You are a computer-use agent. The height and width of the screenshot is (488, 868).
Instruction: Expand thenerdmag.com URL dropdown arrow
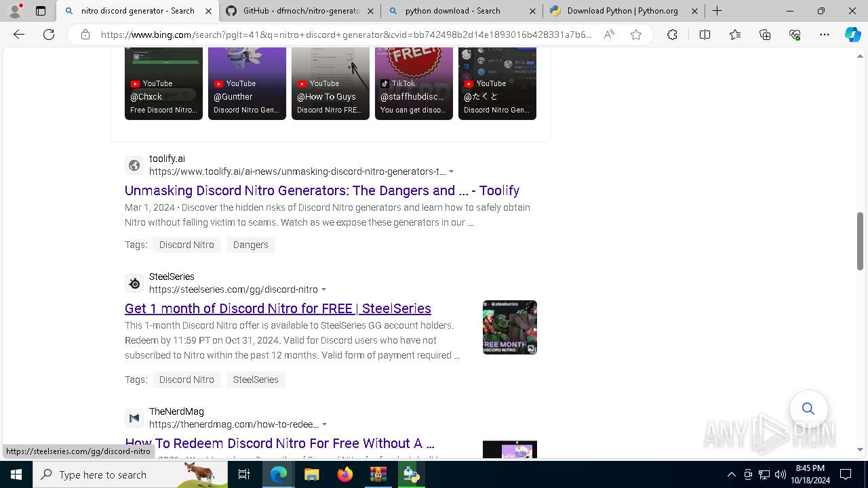pos(324,424)
